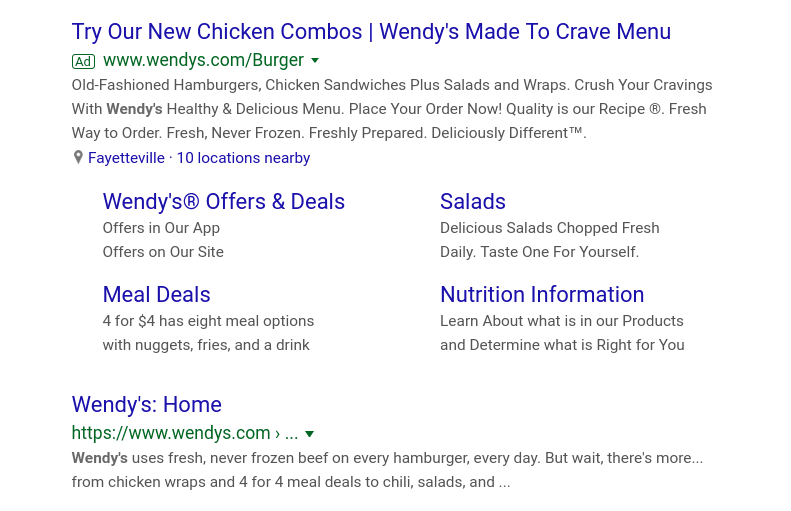The width and height of the screenshot is (791, 511).
Task: Open the Fayetteville location link
Action: 126,158
